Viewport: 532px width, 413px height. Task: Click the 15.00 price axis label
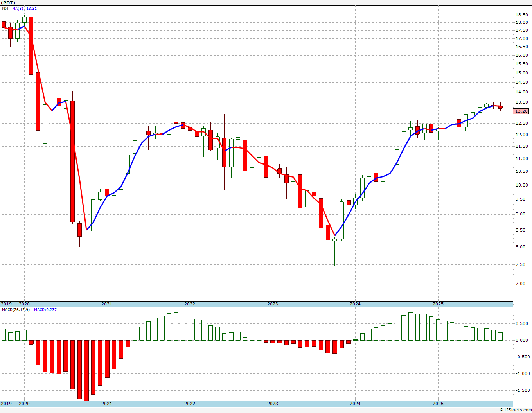point(521,73)
